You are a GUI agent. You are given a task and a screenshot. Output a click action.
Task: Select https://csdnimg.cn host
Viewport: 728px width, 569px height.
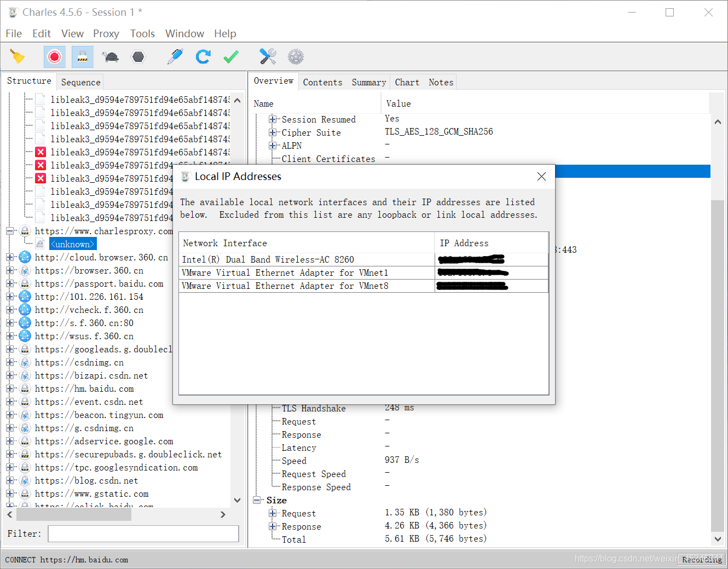[79, 362]
